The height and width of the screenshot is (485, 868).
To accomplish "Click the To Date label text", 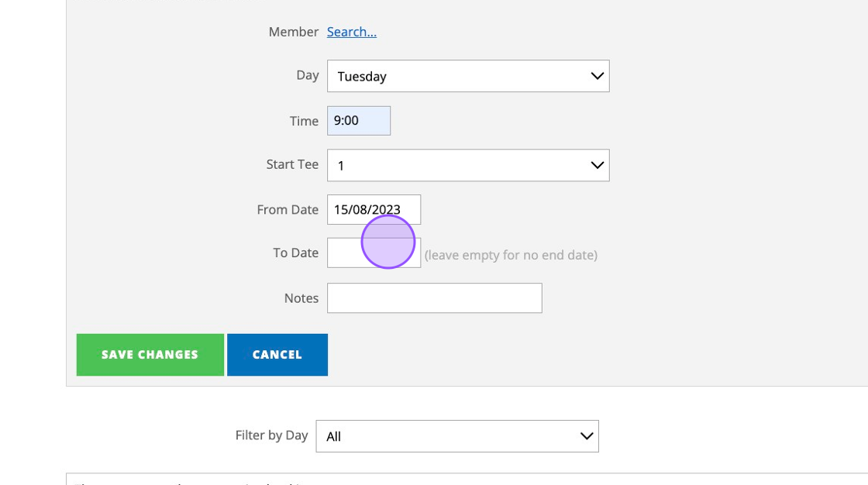I will click(x=295, y=253).
